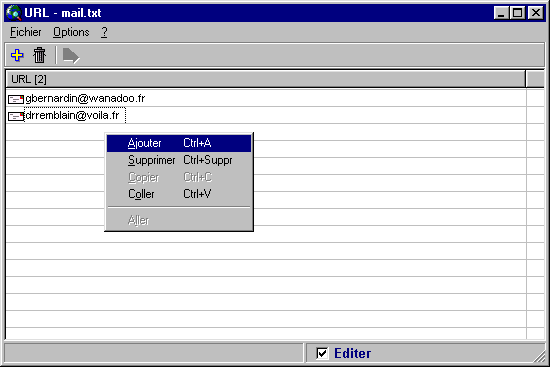This screenshot has width=550, height=367.
Task: Open the Fichier menu
Action: point(26,32)
